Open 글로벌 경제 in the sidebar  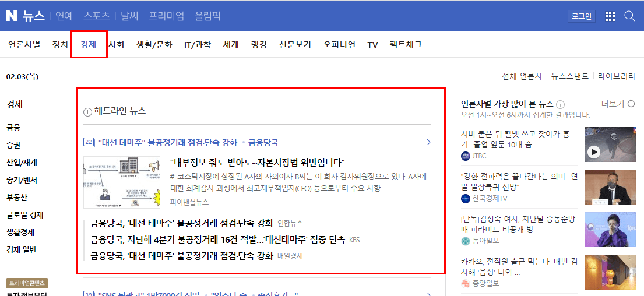[25, 215]
